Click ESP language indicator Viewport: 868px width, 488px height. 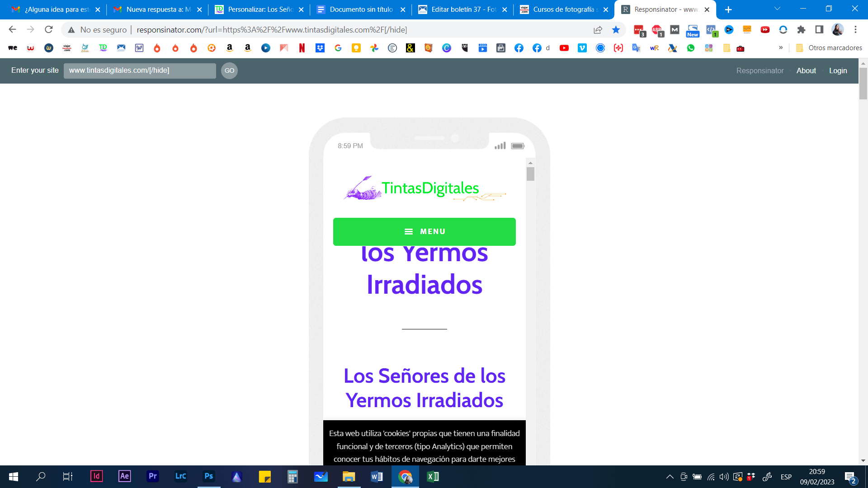coord(786,477)
